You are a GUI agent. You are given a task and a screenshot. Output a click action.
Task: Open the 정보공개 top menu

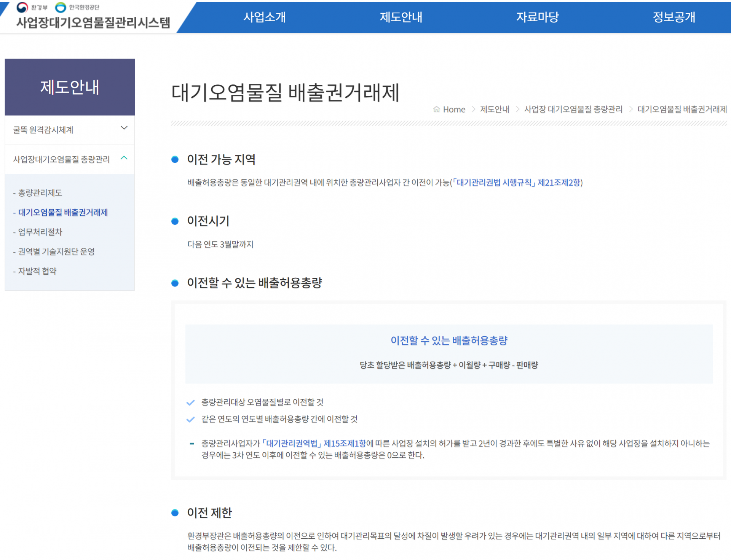point(674,17)
